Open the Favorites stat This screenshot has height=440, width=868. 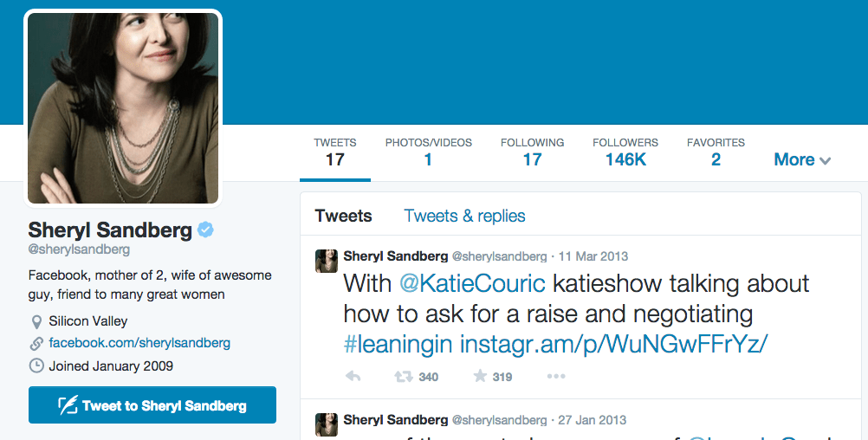pyautogui.click(x=716, y=152)
